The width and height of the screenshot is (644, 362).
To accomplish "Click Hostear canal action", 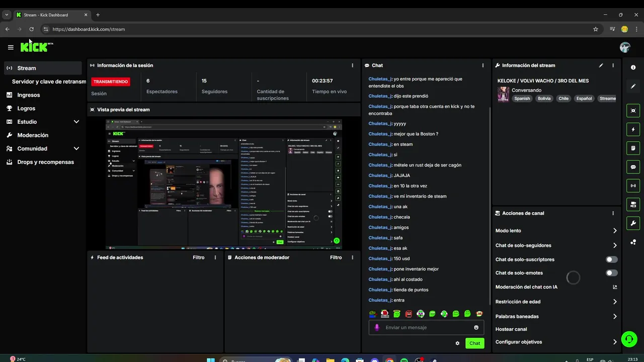I will coord(511,329).
